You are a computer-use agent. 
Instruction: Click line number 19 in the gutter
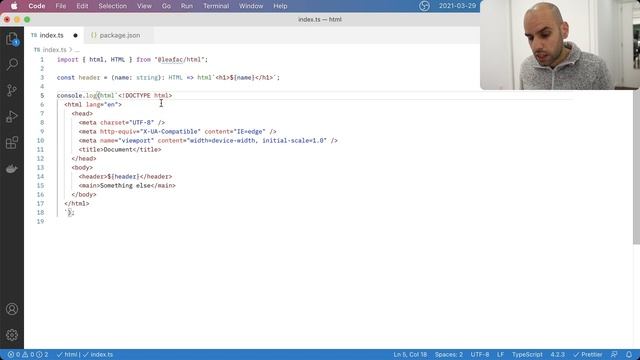tap(40, 222)
